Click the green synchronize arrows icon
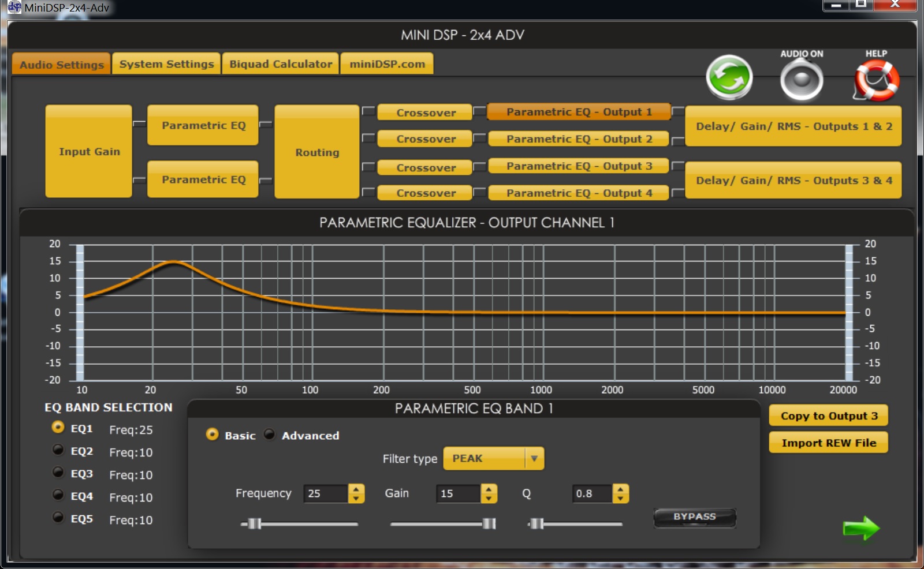This screenshot has width=924, height=569. [729, 77]
